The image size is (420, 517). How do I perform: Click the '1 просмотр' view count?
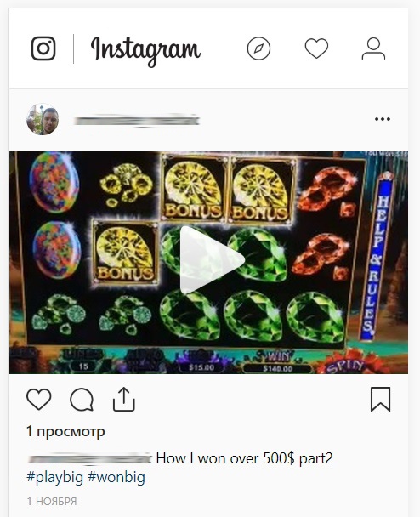click(x=65, y=431)
